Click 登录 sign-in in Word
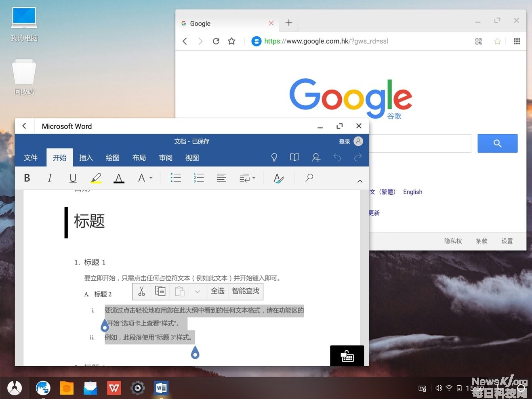Image resolution: width=532 pixels, height=399 pixels. pyautogui.click(x=345, y=141)
